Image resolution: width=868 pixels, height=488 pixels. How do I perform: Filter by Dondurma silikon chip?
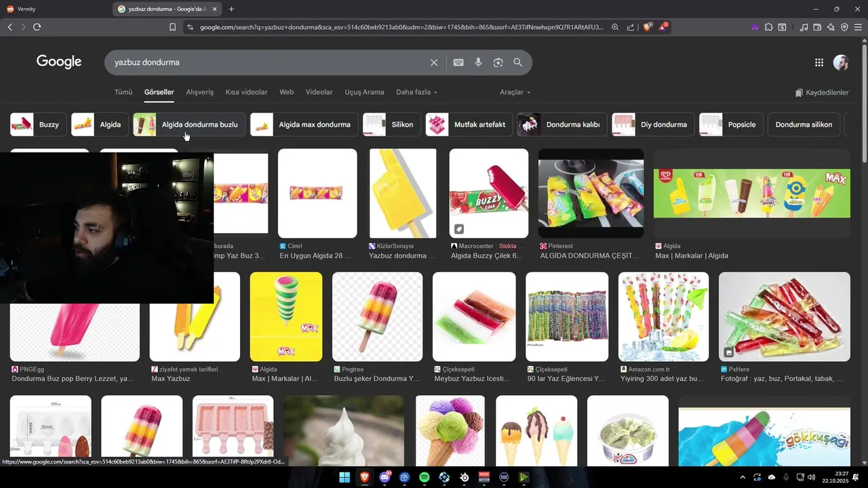804,125
